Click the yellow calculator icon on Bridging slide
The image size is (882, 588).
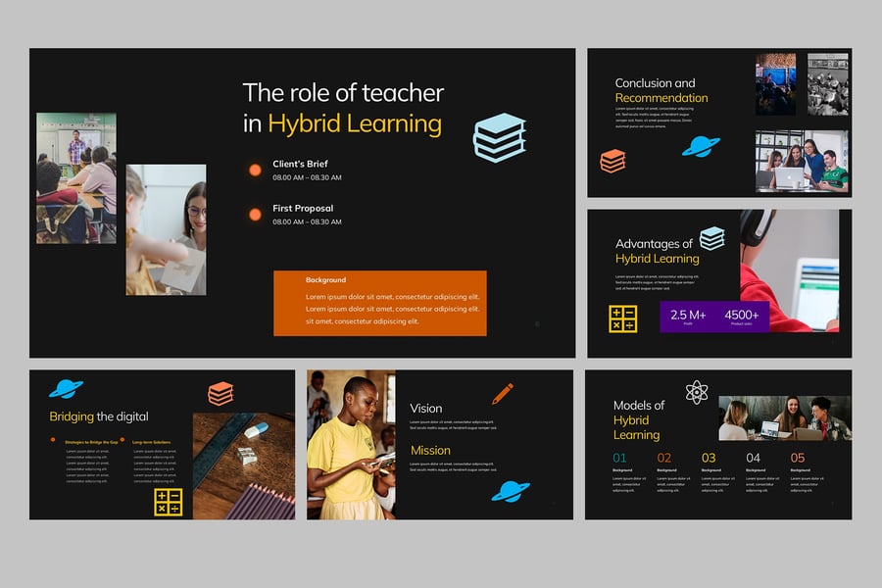[169, 502]
